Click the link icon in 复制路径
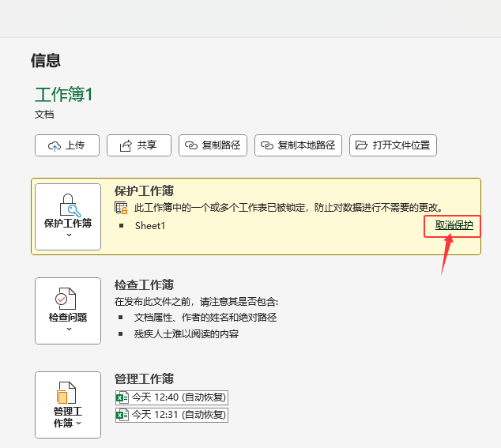Viewport: 501px width, 448px height. click(191, 145)
